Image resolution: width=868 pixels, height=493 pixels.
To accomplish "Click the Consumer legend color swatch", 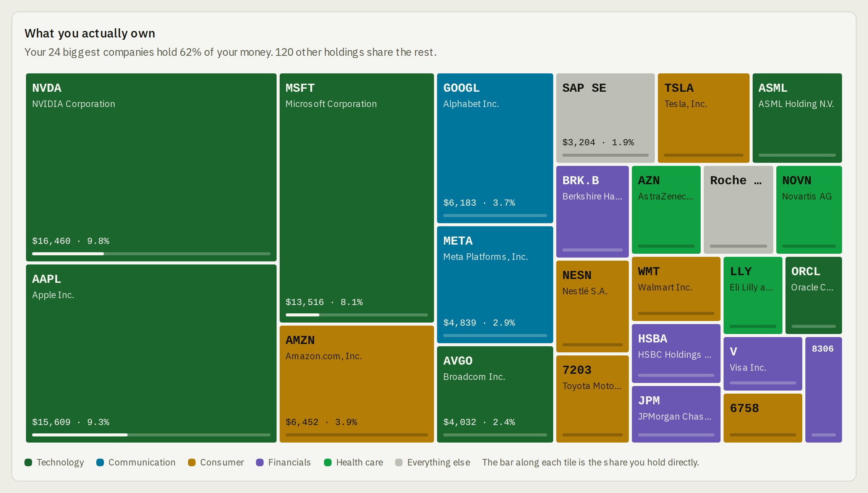I will (192, 462).
